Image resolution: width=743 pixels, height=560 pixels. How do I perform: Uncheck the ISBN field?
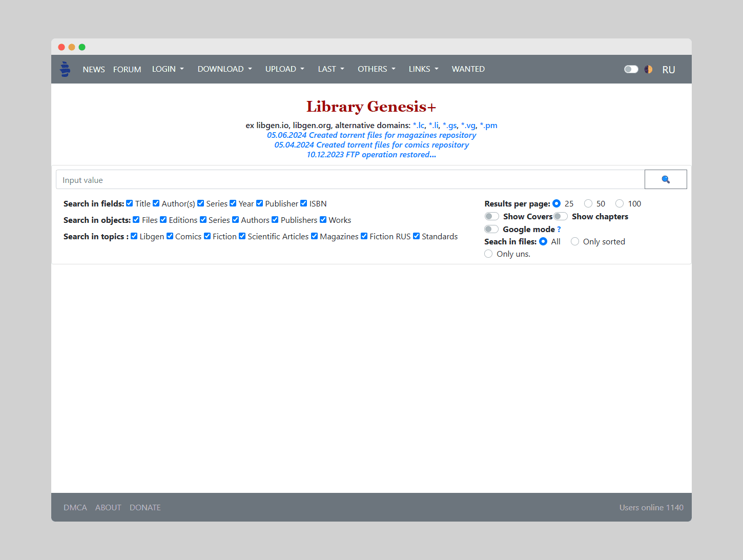[x=303, y=203]
